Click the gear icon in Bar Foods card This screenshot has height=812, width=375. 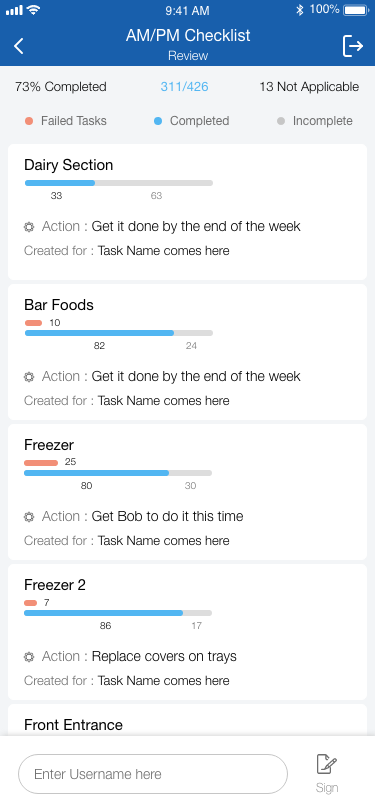pos(29,376)
